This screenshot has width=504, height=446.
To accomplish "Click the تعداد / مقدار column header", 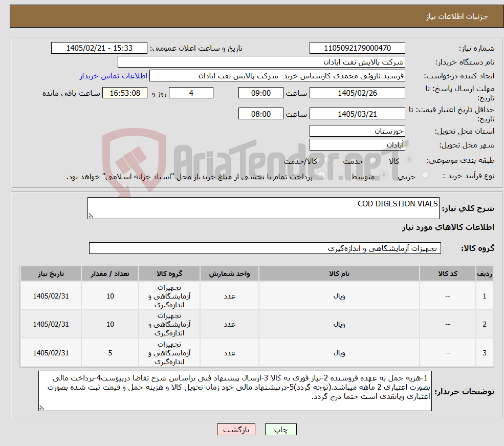I will [110, 273].
